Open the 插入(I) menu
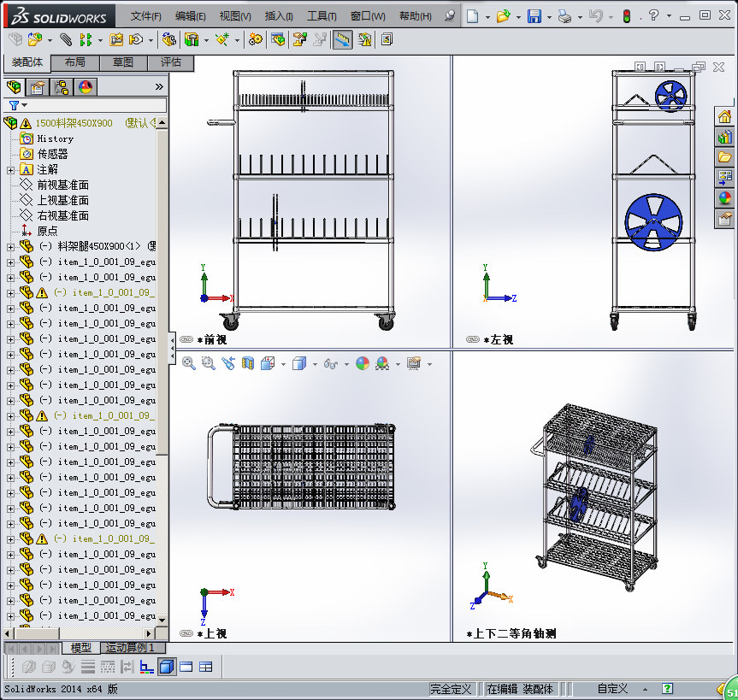The width and height of the screenshot is (738, 700). pos(279,16)
